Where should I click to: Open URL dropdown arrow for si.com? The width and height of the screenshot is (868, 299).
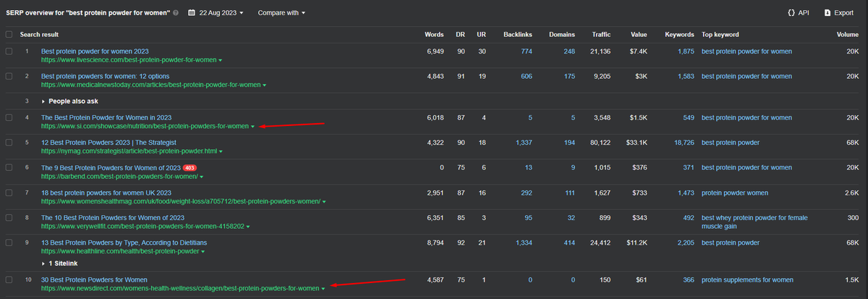[x=252, y=126]
